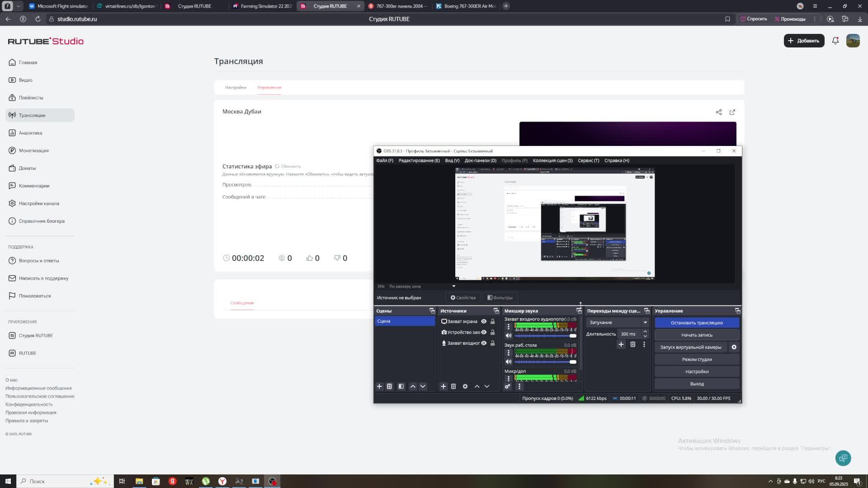868x488 pixels.
Task: Switch to the Настройки tab of the stream
Action: tap(236, 87)
